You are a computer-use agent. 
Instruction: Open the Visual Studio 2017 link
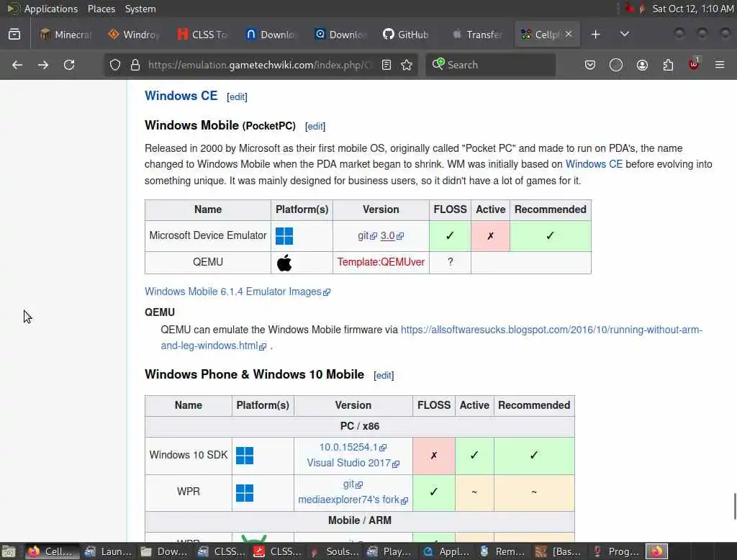point(353,463)
